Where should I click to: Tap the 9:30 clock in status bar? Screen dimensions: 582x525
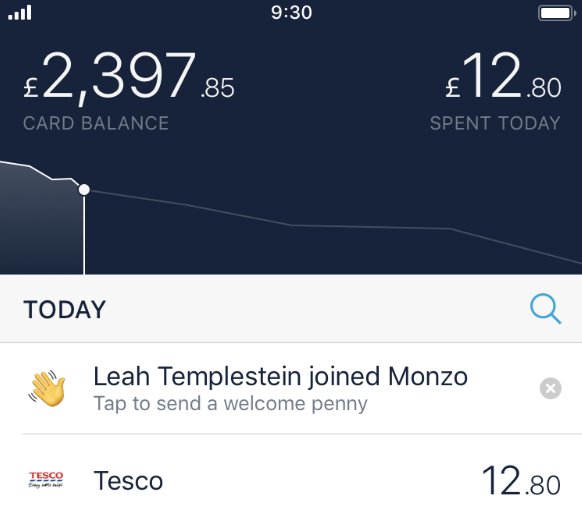(291, 13)
